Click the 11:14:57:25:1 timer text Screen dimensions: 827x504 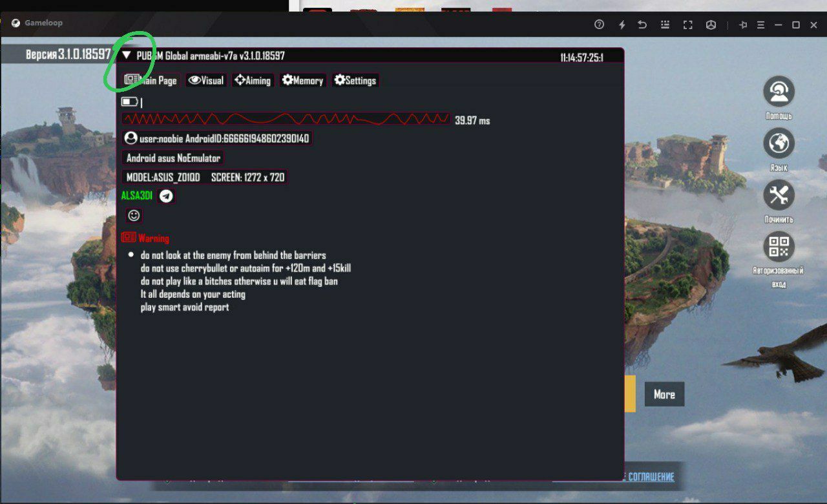[581, 58]
